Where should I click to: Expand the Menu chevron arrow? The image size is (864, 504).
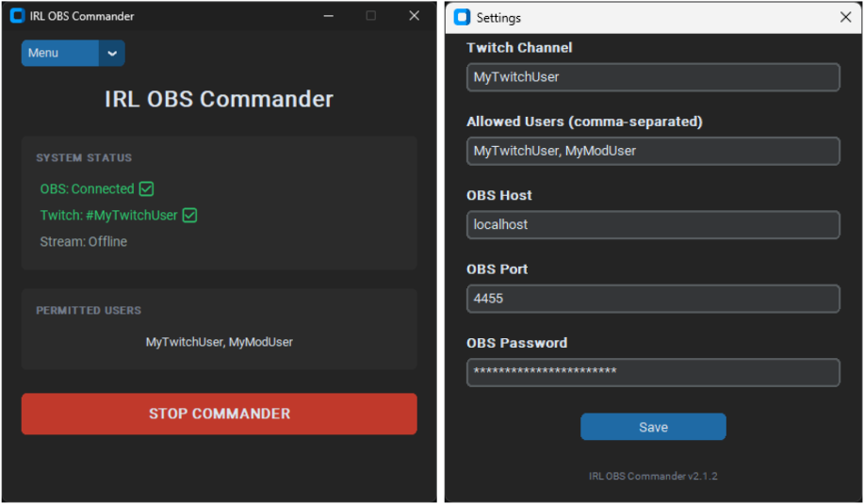pyautogui.click(x=112, y=54)
